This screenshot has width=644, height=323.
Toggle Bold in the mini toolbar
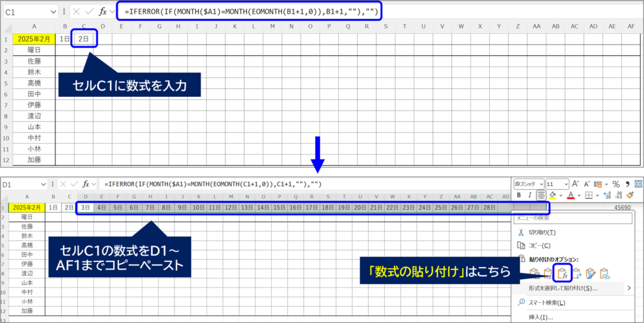click(519, 195)
